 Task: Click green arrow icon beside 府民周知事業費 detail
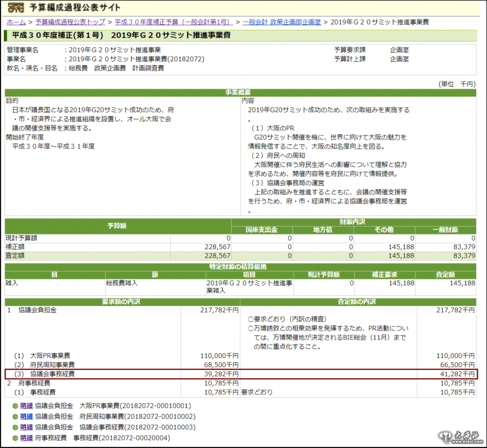[15, 416]
